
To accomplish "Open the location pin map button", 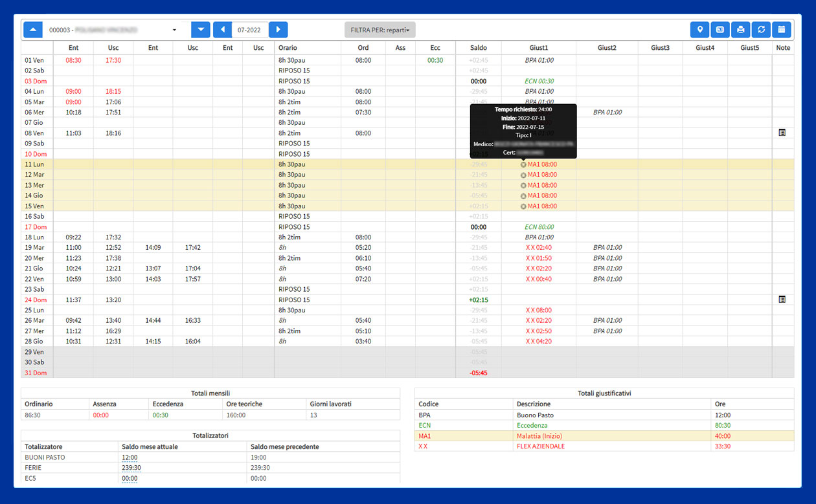I will pos(700,30).
